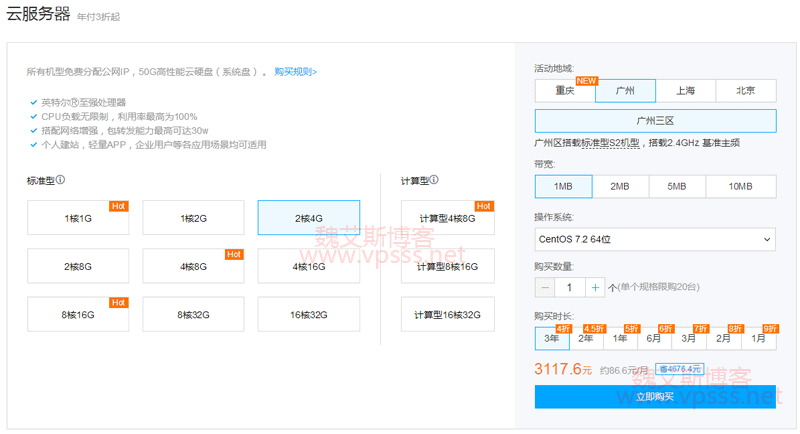Click the minus quantity stepper button
This screenshot has height=434, width=800.
click(545, 287)
